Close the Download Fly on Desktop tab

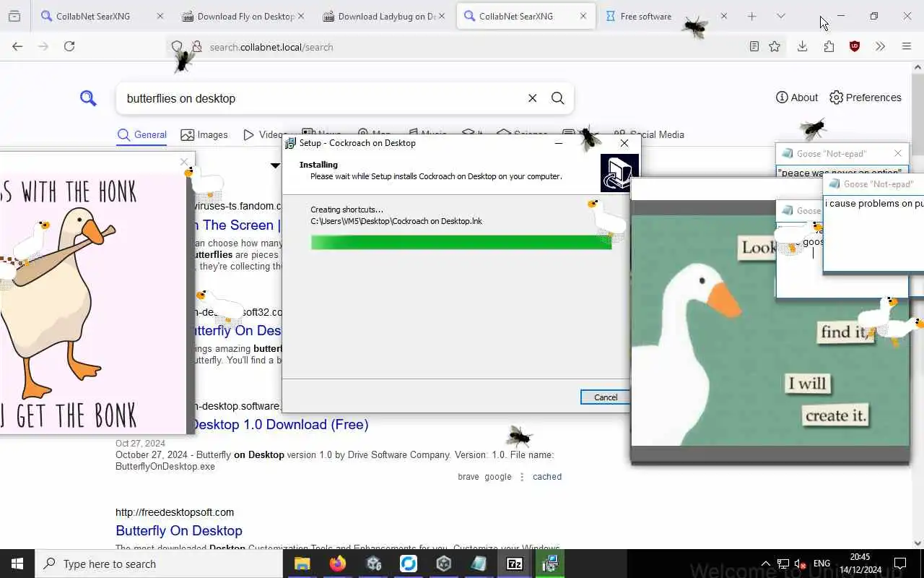coord(300,16)
